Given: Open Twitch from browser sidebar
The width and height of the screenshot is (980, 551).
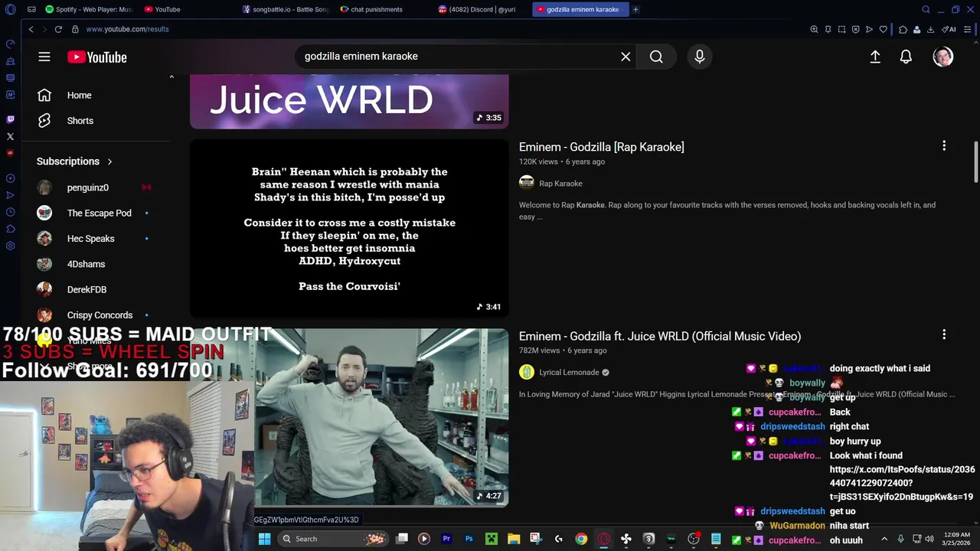Looking at the screenshot, I should [10, 119].
